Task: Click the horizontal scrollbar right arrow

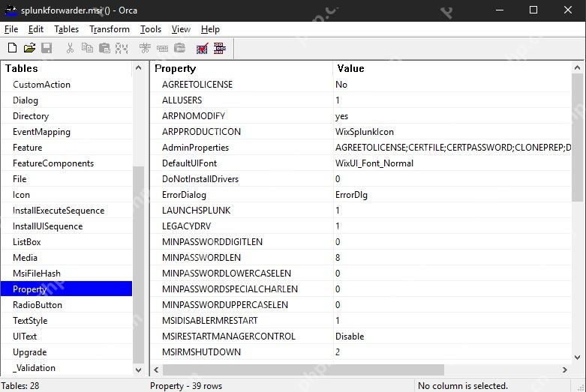Action: tap(565, 370)
